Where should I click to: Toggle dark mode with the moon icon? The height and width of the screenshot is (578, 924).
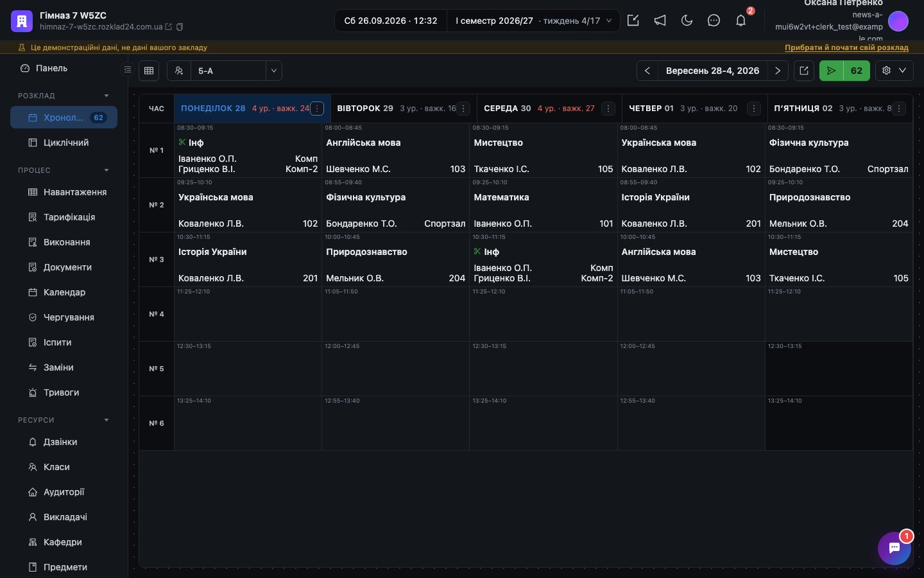tap(687, 21)
